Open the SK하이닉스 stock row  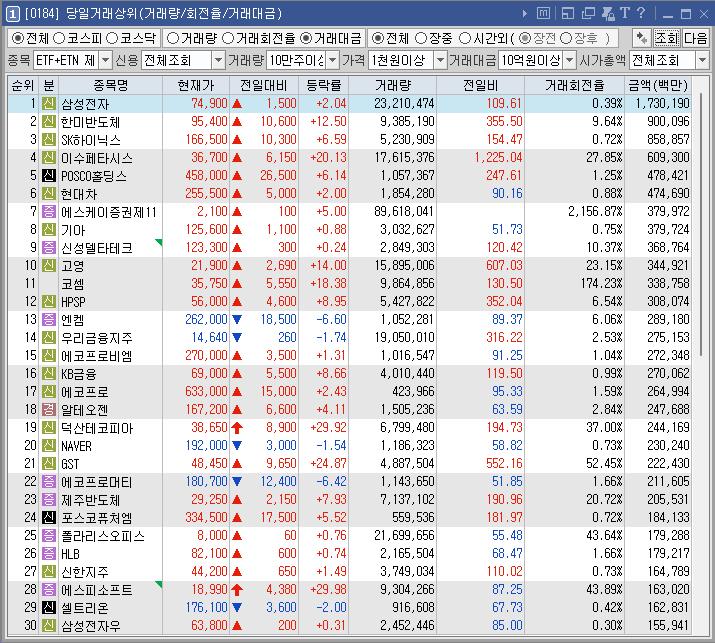349,140
